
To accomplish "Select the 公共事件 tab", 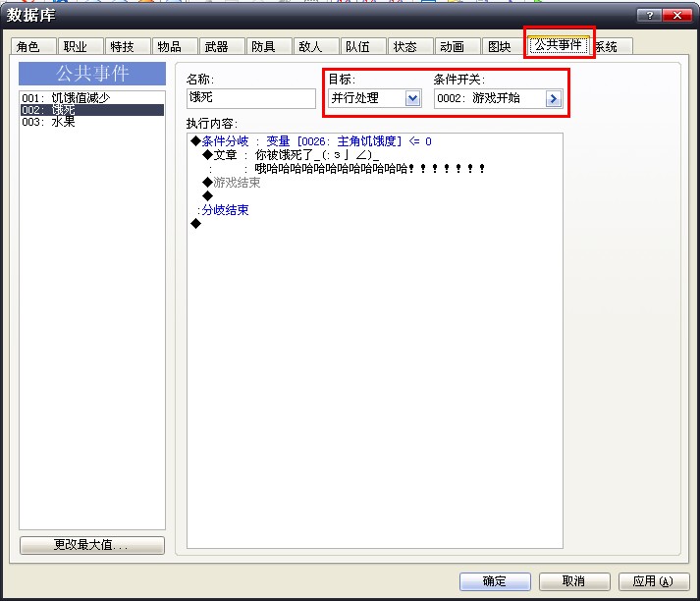I will tap(559, 44).
